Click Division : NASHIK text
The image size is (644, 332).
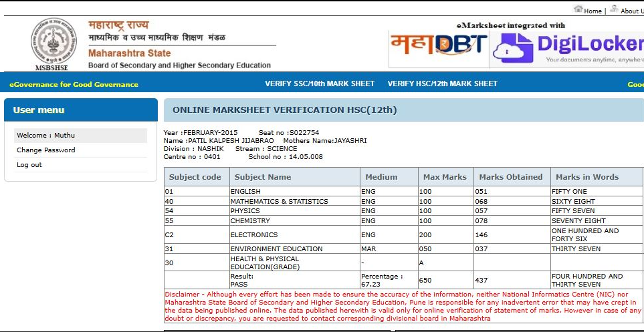(x=193, y=148)
